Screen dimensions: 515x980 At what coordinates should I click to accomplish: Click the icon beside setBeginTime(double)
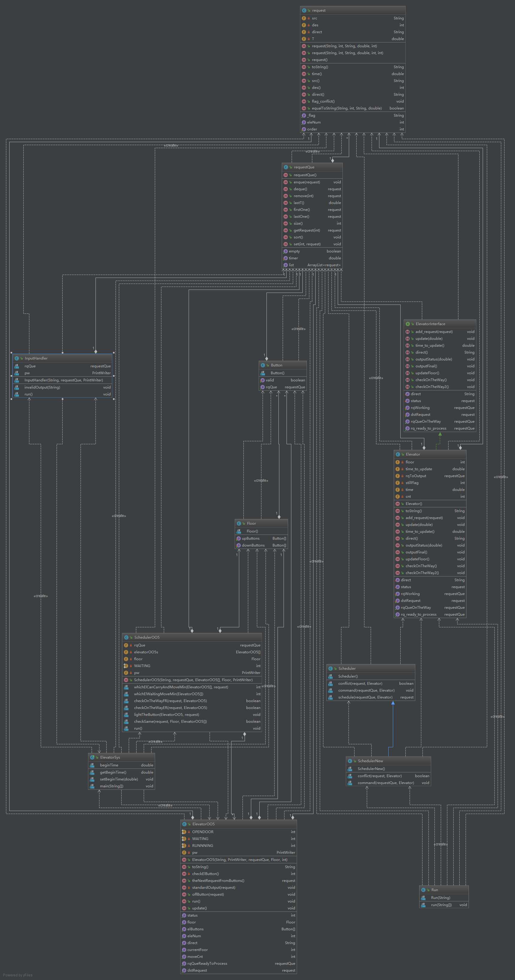pos(92,779)
